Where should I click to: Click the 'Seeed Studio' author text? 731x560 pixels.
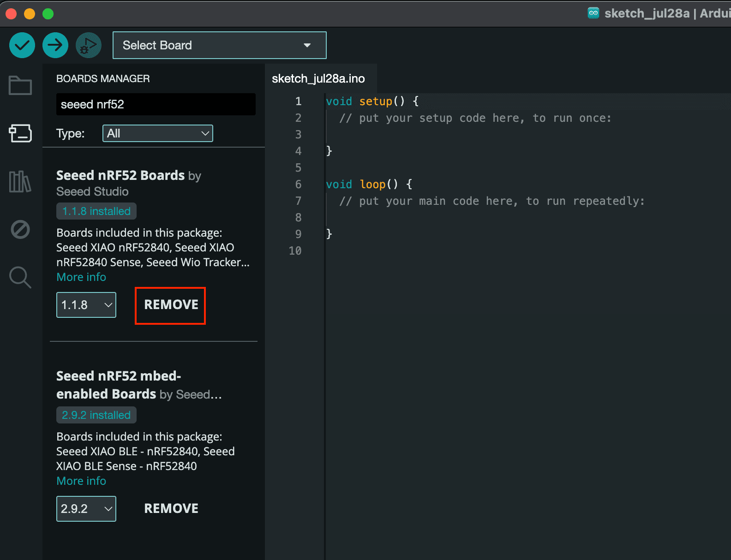point(92,191)
